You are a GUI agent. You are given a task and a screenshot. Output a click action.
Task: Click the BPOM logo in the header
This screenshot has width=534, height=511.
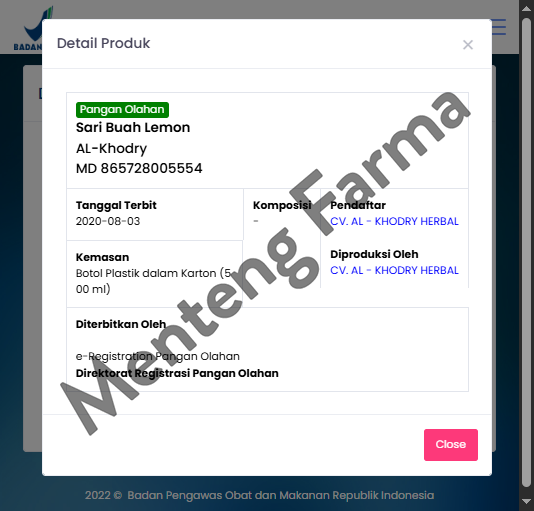[33, 29]
